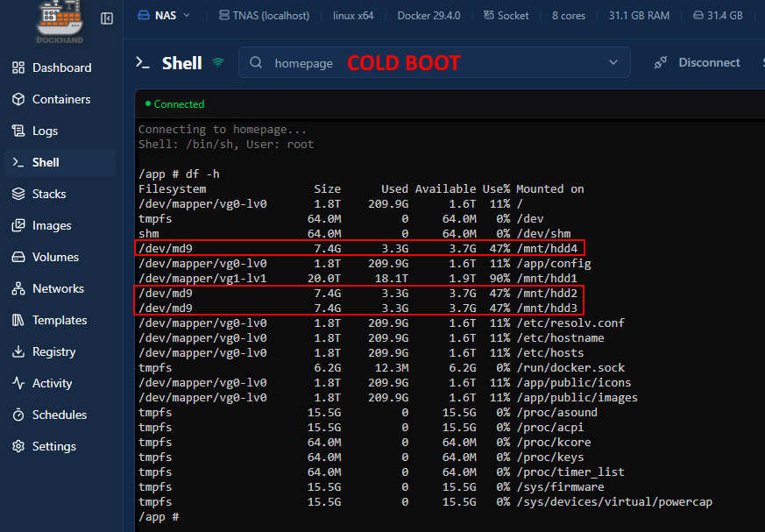Click the Dashboard grid icon
The height and width of the screenshot is (532, 765).
click(x=18, y=67)
